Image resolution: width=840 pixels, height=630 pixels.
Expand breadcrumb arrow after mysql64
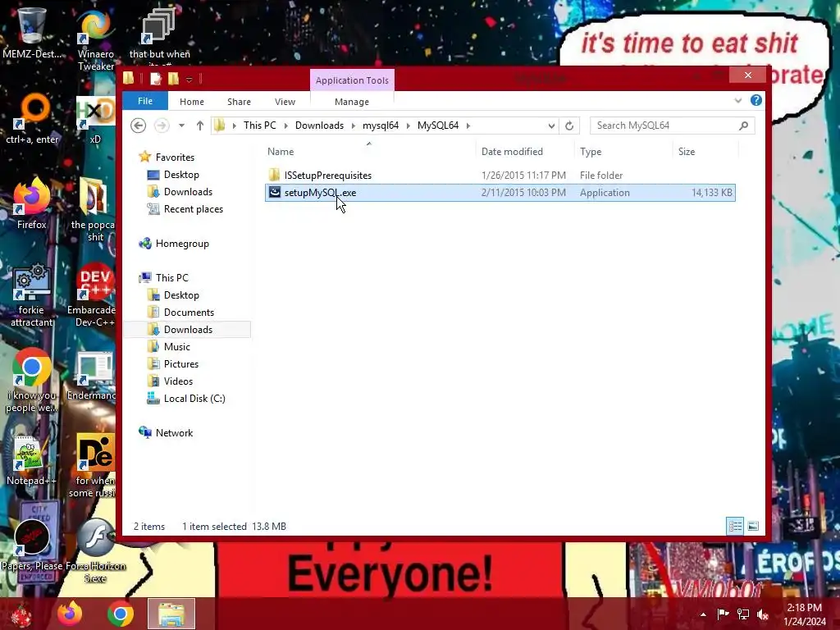coord(409,126)
